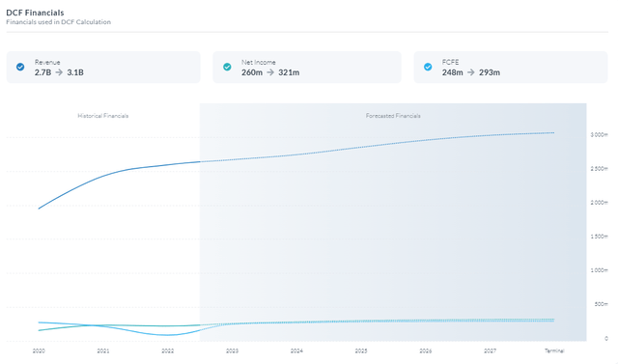Toggle the Revenue series checkmark
This screenshot has height=364, width=618.
20,67
